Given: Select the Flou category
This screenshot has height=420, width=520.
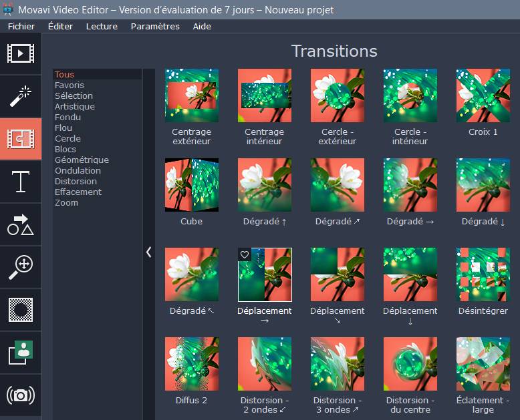Looking at the screenshot, I should (x=97, y=128).
